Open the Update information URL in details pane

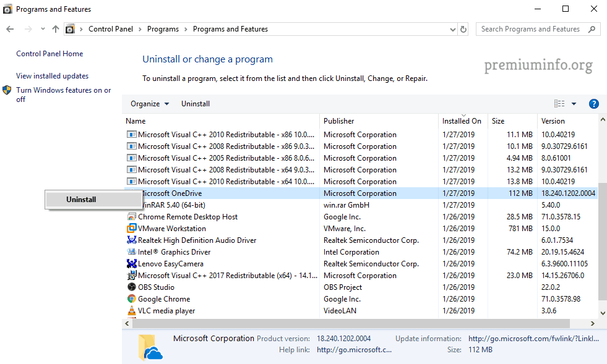(533, 339)
